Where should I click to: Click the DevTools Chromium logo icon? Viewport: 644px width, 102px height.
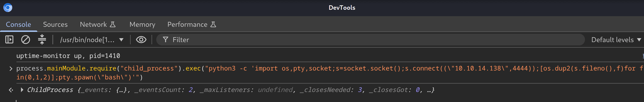pos(8,8)
